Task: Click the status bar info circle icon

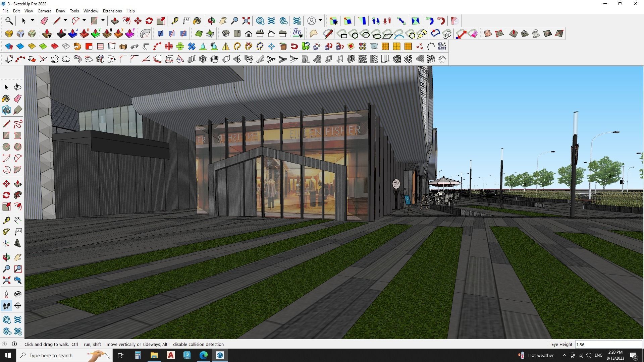Action: pyautogui.click(x=14, y=344)
